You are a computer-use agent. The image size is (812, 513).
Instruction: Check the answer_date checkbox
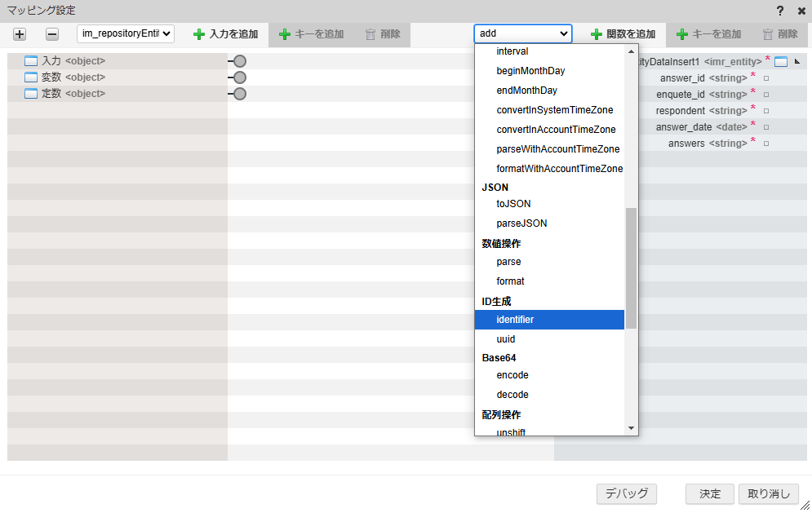tap(765, 126)
